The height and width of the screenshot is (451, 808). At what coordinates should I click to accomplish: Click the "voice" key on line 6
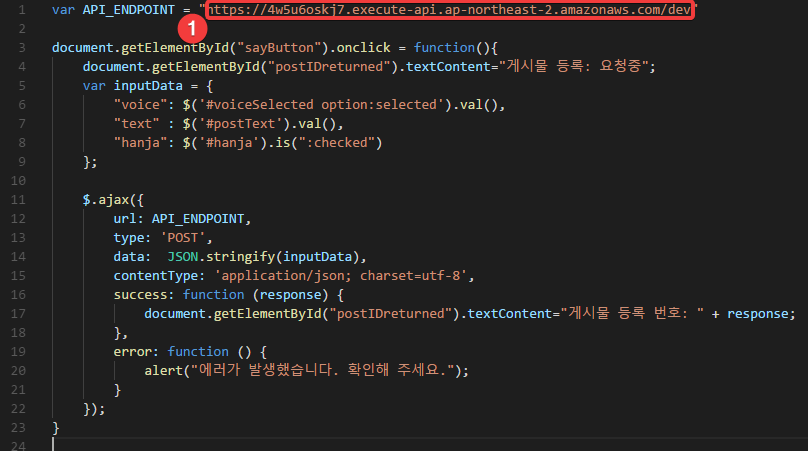point(140,105)
